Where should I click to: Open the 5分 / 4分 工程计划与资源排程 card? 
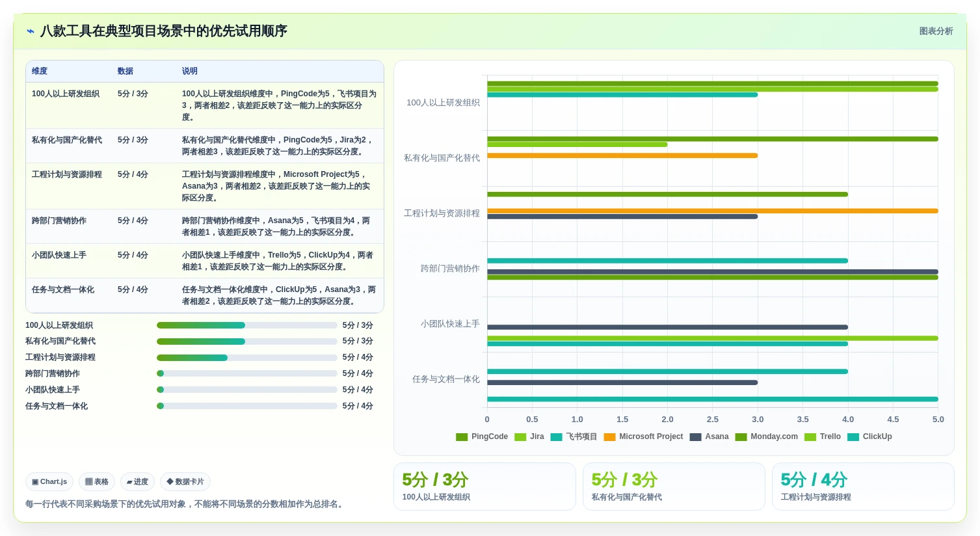(x=863, y=487)
